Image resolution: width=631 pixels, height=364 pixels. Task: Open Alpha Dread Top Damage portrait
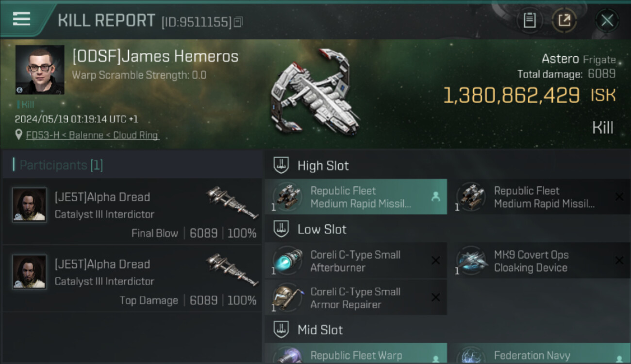click(x=30, y=272)
